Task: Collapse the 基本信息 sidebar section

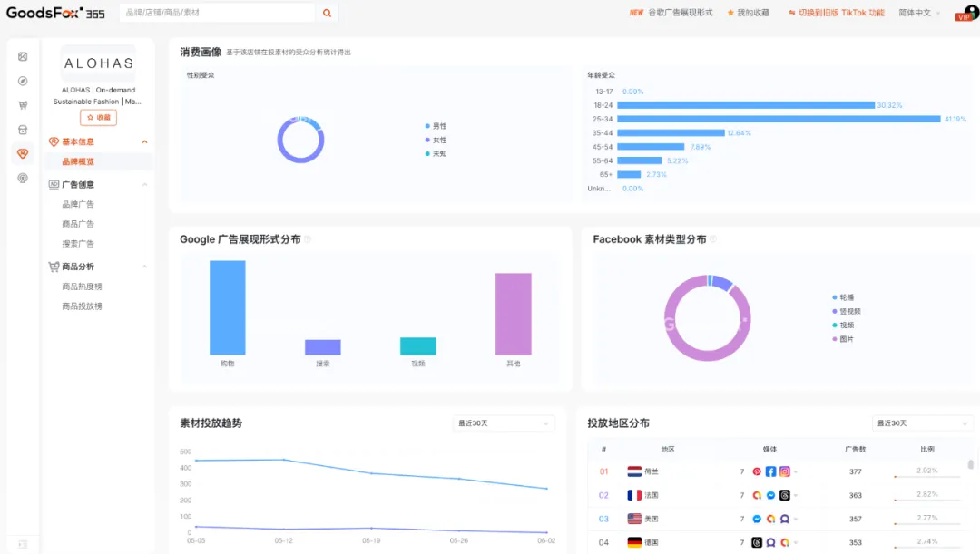Action: click(144, 141)
